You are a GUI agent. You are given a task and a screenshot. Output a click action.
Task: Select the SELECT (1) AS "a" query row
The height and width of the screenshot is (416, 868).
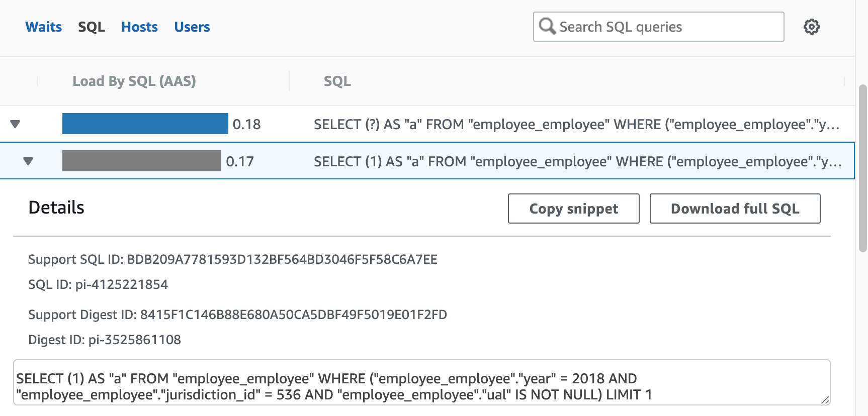[x=427, y=161]
